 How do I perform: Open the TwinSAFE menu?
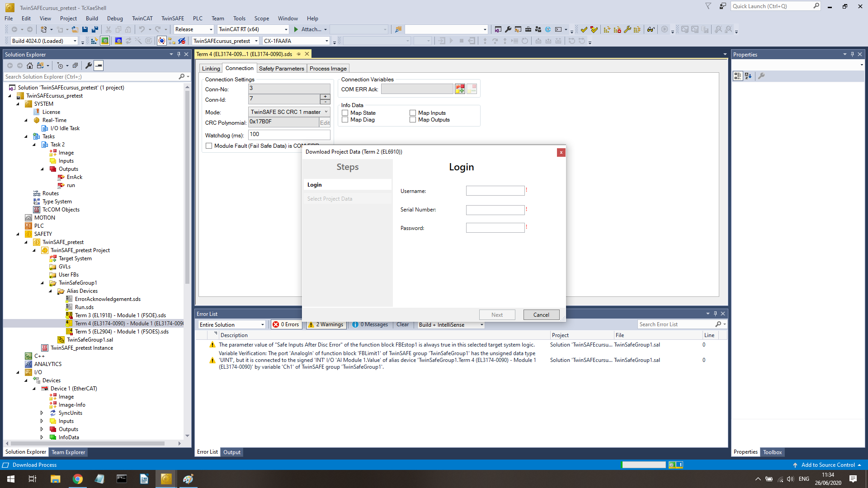click(172, 19)
